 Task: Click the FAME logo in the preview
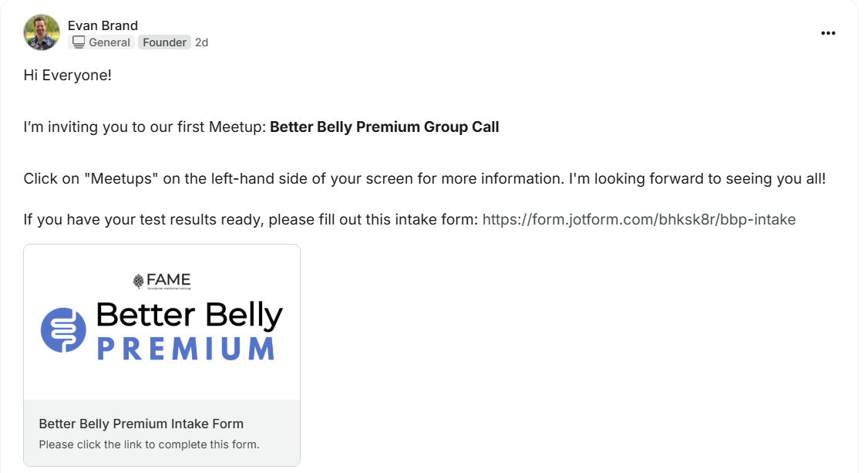[x=162, y=281]
